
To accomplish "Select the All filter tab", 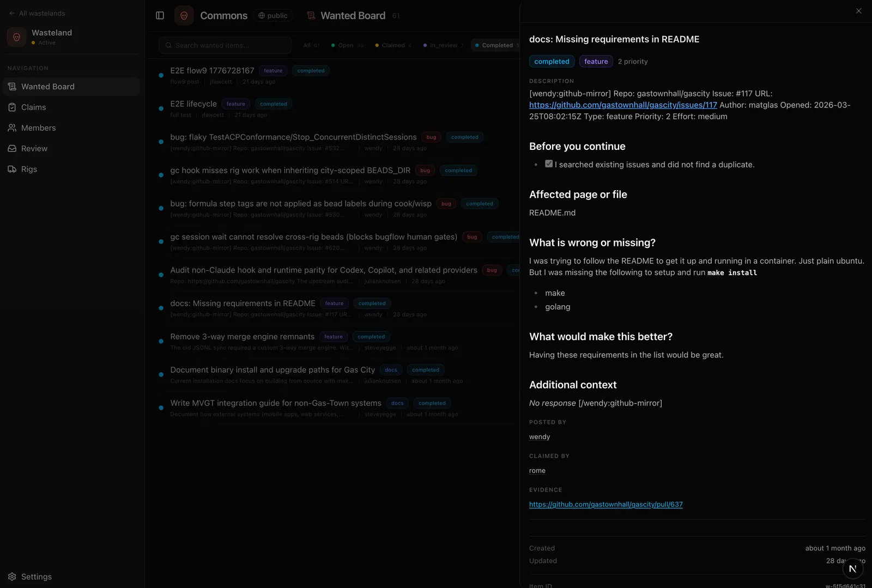I will pyautogui.click(x=311, y=45).
